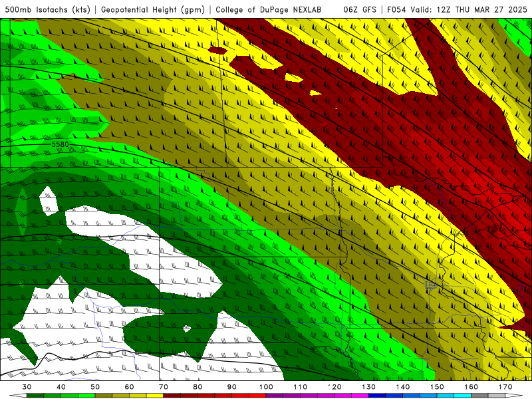The height and width of the screenshot is (399, 532).
Task: Click the 5580 height contour label
Action: 60,144
